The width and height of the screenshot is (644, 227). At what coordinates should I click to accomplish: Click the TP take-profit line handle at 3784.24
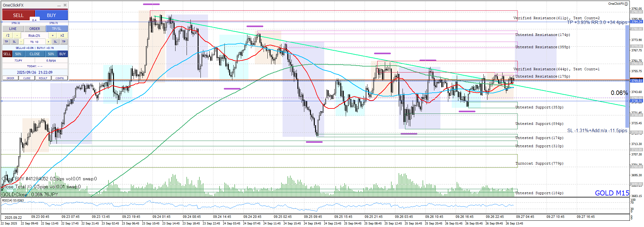(636, 22)
